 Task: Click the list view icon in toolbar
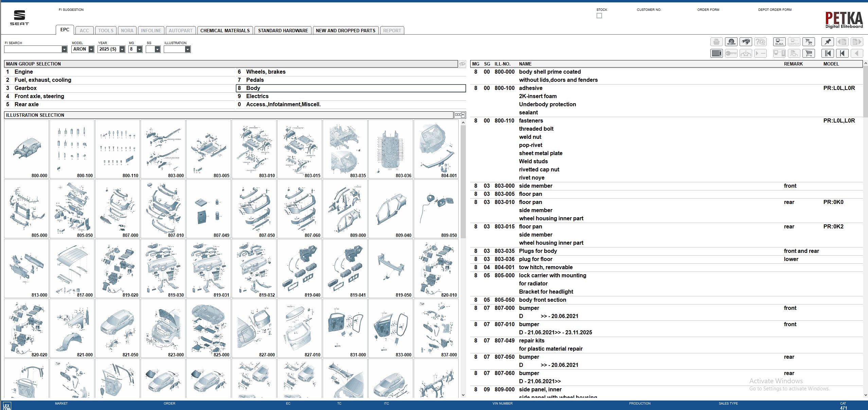716,53
